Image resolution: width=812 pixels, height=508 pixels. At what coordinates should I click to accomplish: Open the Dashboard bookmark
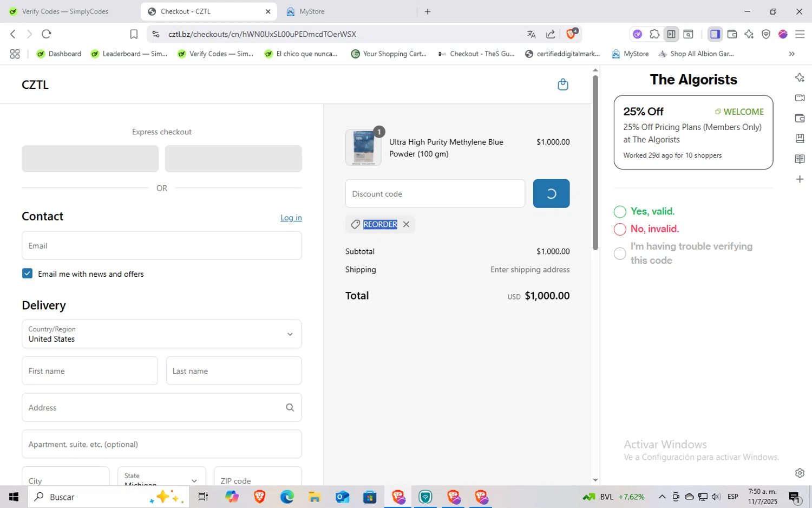[58, 54]
